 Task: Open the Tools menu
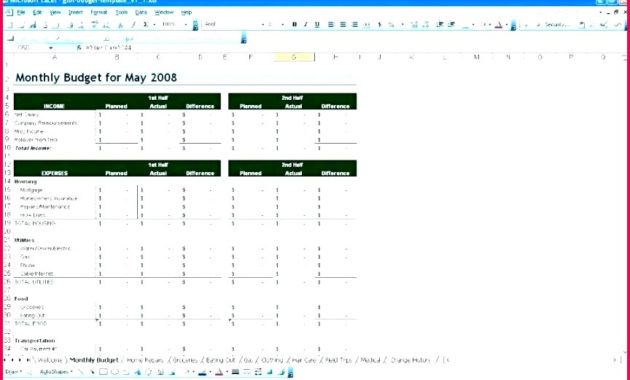(x=121, y=12)
